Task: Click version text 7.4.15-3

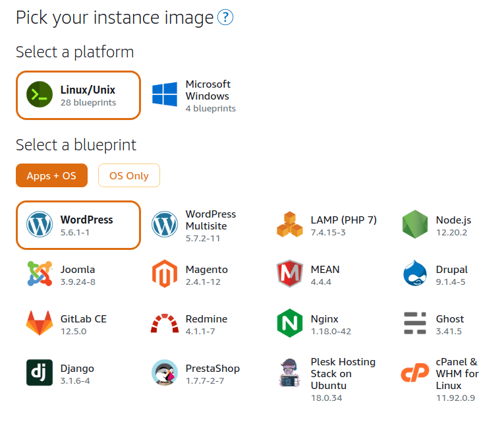Action: [328, 233]
